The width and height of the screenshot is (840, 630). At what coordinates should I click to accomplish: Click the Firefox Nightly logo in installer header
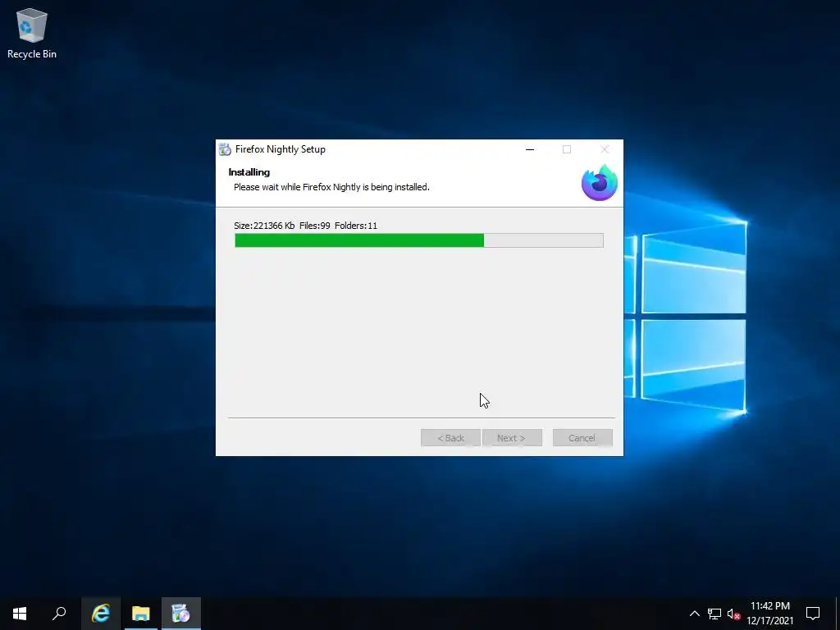tap(600, 183)
